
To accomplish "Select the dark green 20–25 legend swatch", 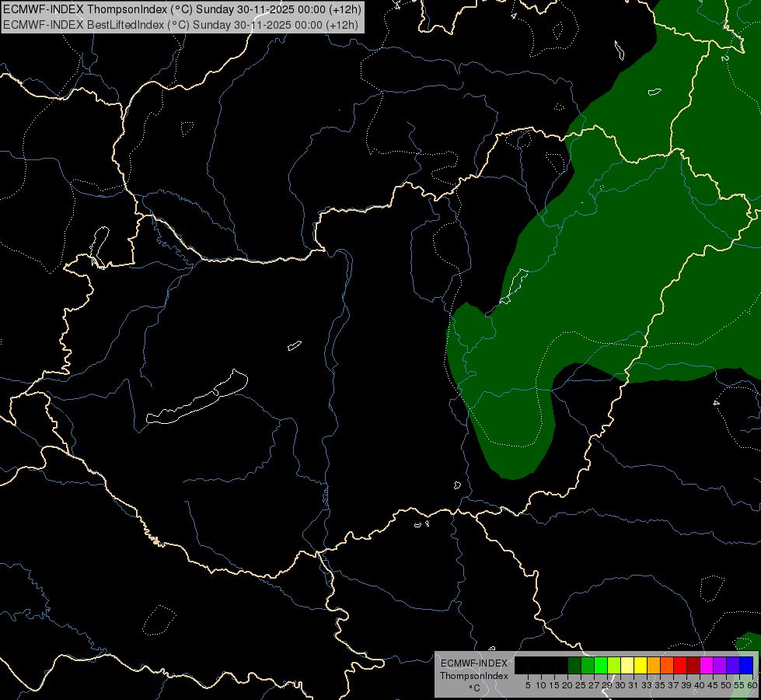I will tap(574, 665).
